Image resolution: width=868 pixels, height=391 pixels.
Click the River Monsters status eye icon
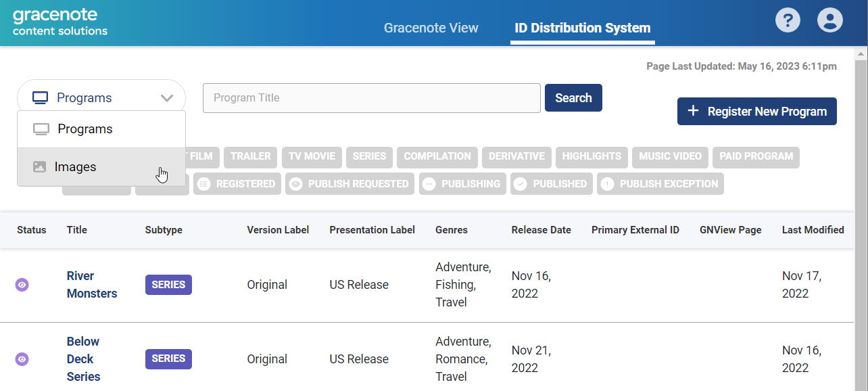point(22,285)
